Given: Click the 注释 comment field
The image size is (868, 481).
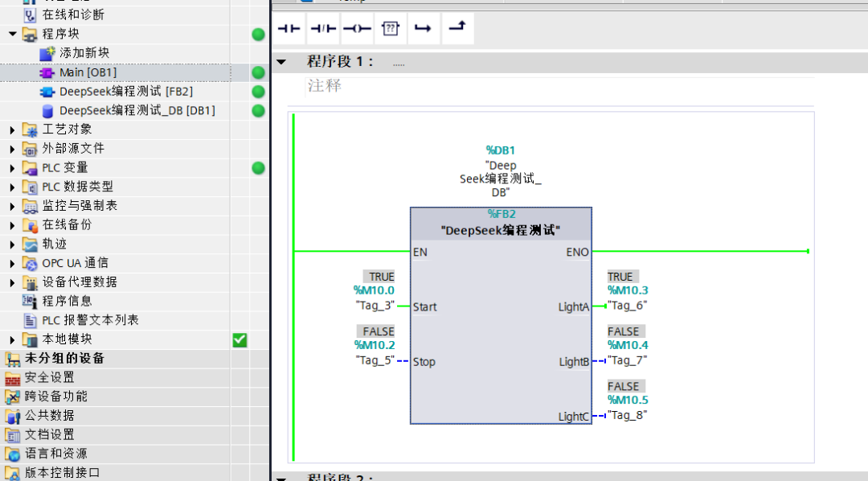Looking at the screenshot, I should (559, 86).
